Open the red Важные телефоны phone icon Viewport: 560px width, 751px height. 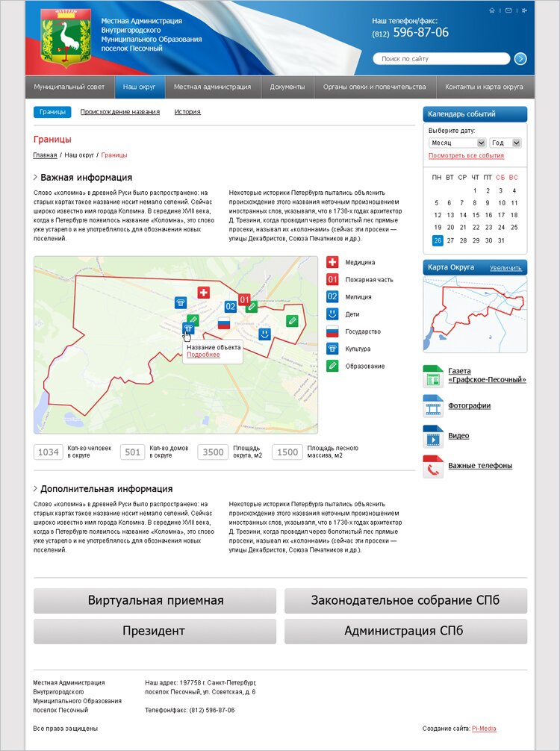[x=433, y=467]
